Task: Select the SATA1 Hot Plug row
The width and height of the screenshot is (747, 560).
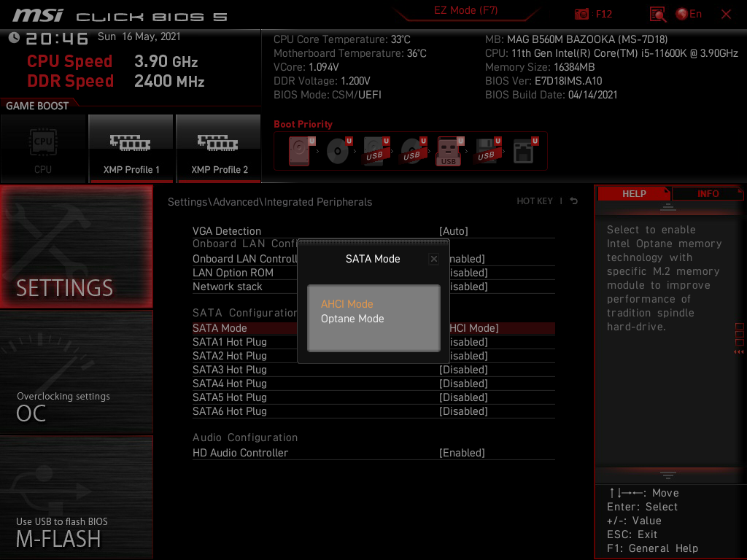Action: click(373, 342)
